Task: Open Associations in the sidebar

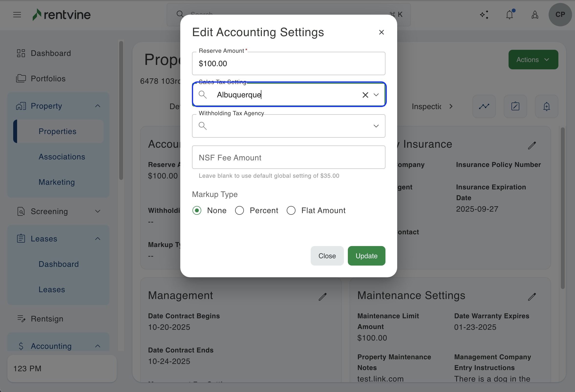Action: [x=62, y=157]
